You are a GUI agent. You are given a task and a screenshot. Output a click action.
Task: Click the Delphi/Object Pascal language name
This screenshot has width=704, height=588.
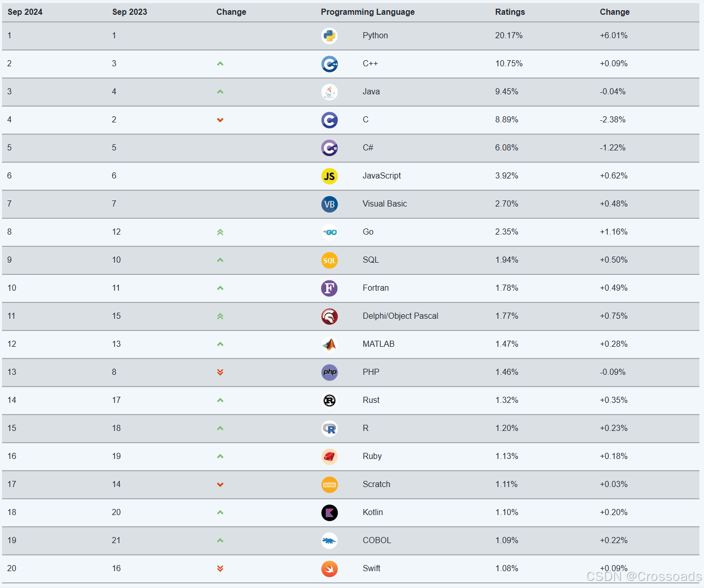coord(400,316)
